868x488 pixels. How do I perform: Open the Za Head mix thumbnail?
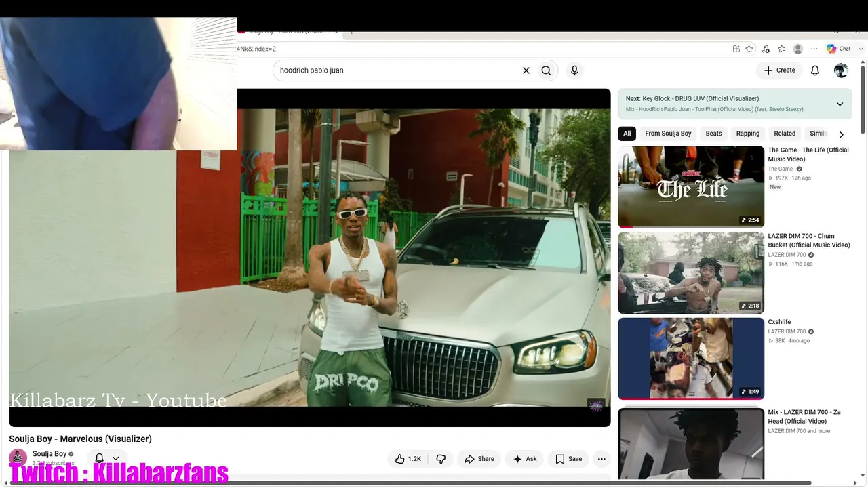(691, 443)
